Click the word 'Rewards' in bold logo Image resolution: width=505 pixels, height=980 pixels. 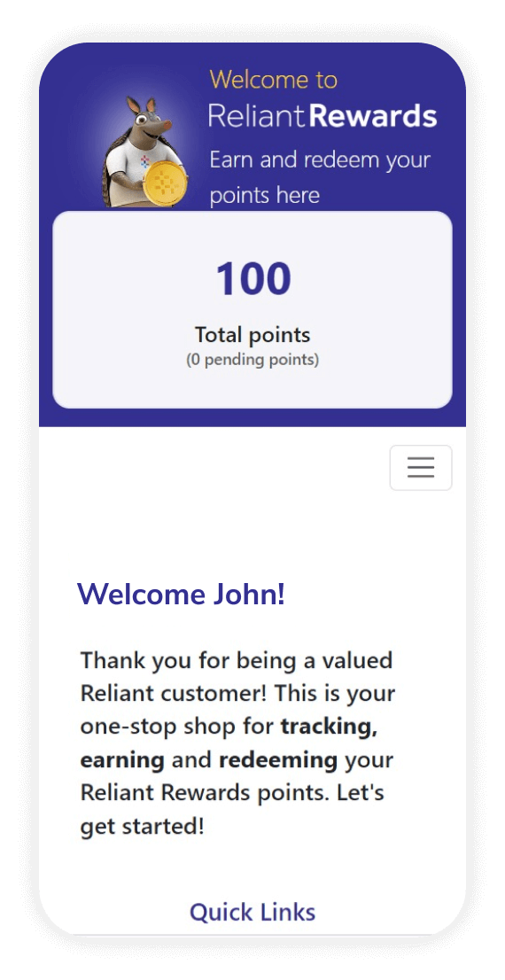[373, 115]
